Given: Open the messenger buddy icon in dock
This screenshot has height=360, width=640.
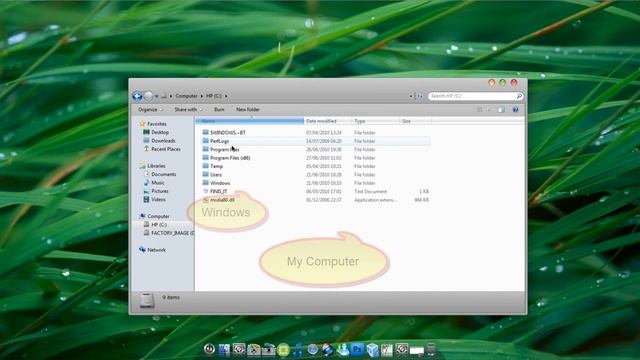Looking at the screenshot, I should pyautogui.click(x=343, y=349).
